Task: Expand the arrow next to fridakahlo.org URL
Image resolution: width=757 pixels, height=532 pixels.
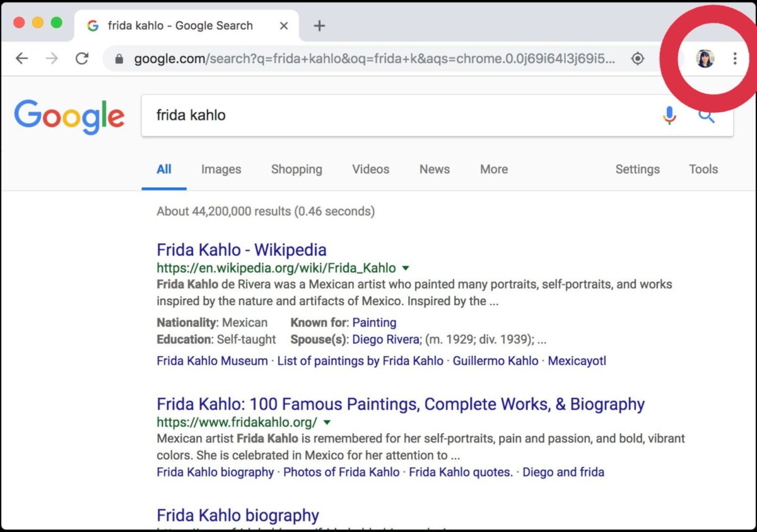Action: pyautogui.click(x=327, y=422)
